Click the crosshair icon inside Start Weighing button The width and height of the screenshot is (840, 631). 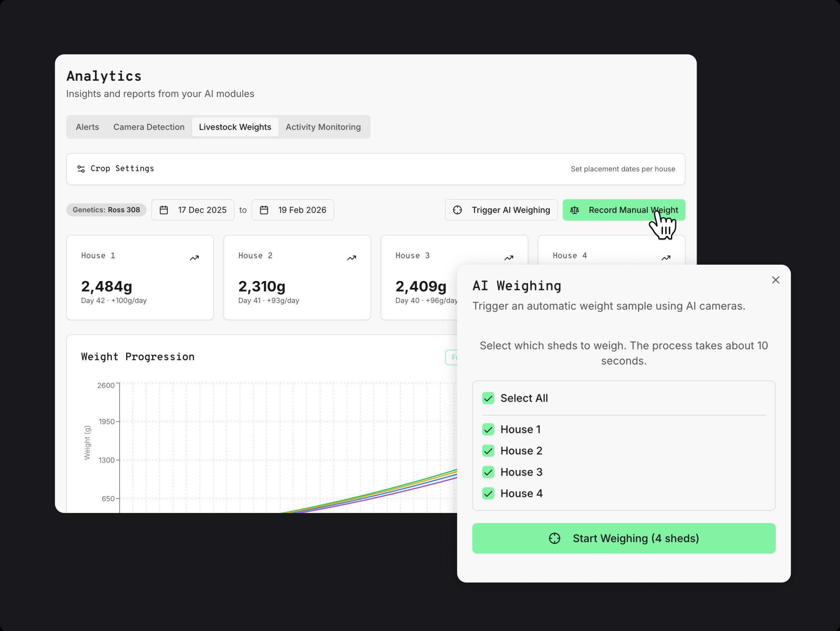(555, 538)
